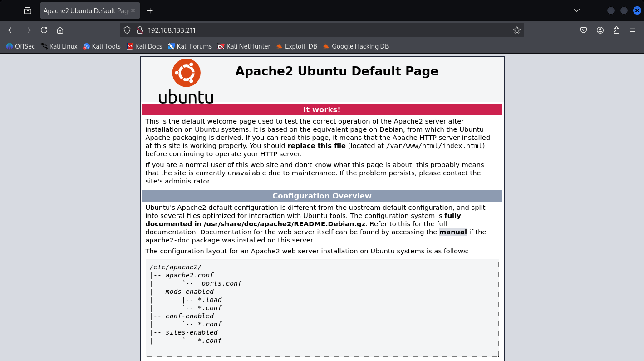The width and height of the screenshot is (644, 361).
Task: Close the browser window with blue X
Action: [637, 10]
